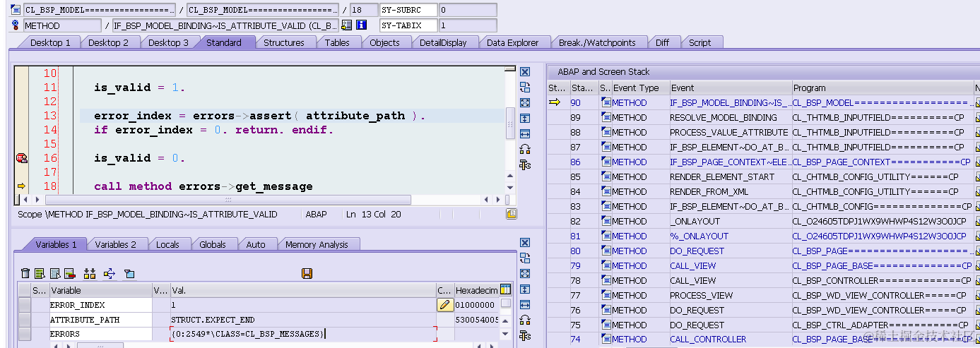Screen dimensions: 980x348
Task: Select the ERRORS row using its row selector
Action: 25,334
